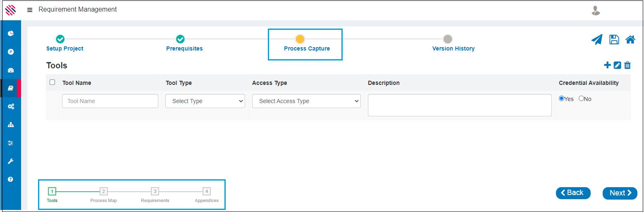Click the Tools section heading
This screenshot has height=212, width=644.
[x=57, y=65]
